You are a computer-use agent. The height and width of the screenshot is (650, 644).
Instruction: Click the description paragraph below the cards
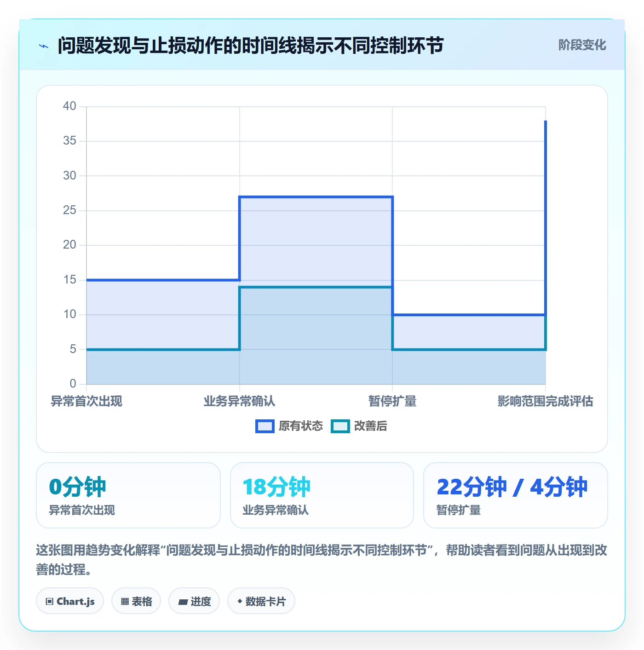(x=322, y=560)
